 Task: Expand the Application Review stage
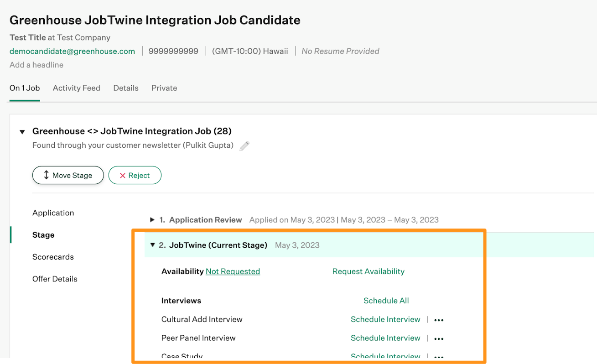coord(152,220)
